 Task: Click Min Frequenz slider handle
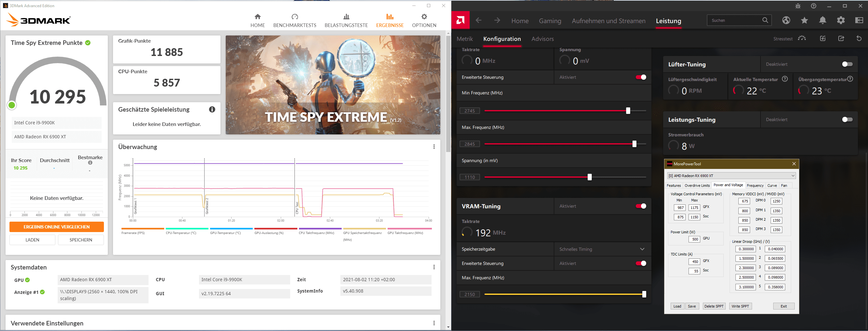(628, 111)
